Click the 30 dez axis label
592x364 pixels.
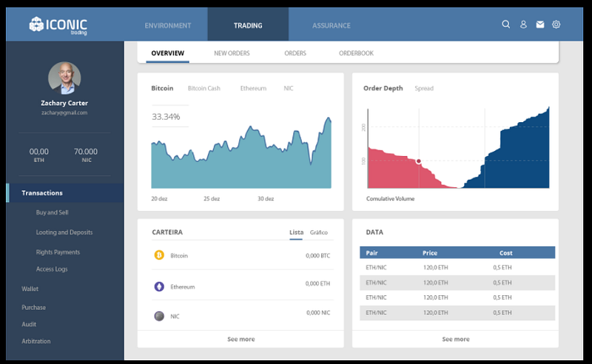click(x=266, y=198)
